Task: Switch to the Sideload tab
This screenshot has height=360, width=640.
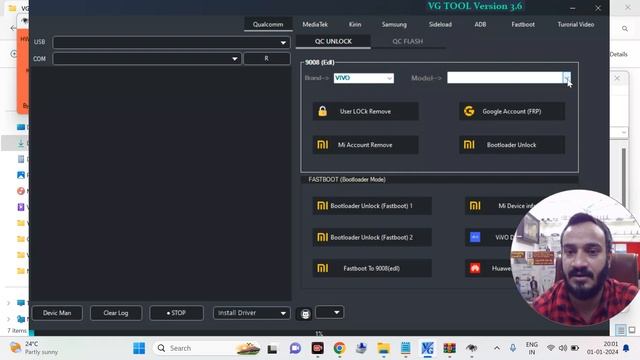Action: pyautogui.click(x=440, y=24)
